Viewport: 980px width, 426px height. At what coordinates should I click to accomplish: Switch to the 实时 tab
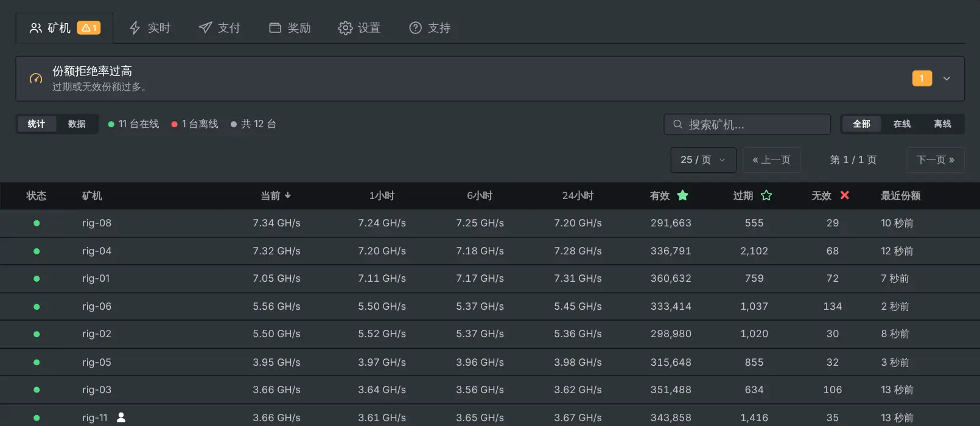tap(150, 28)
